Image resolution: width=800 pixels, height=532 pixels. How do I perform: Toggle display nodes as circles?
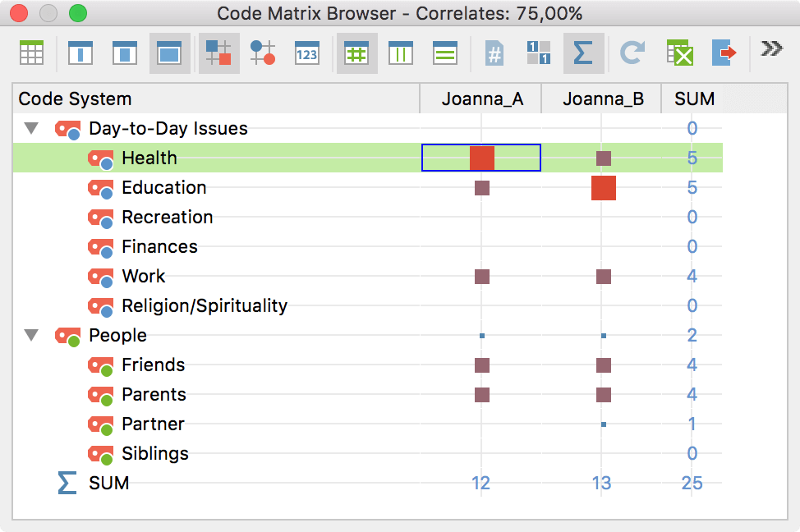tap(263, 53)
